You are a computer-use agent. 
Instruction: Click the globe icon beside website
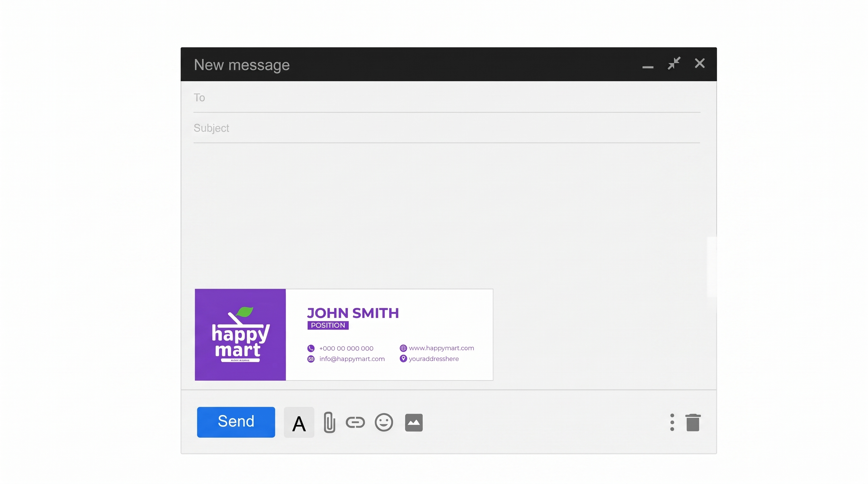point(403,348)
